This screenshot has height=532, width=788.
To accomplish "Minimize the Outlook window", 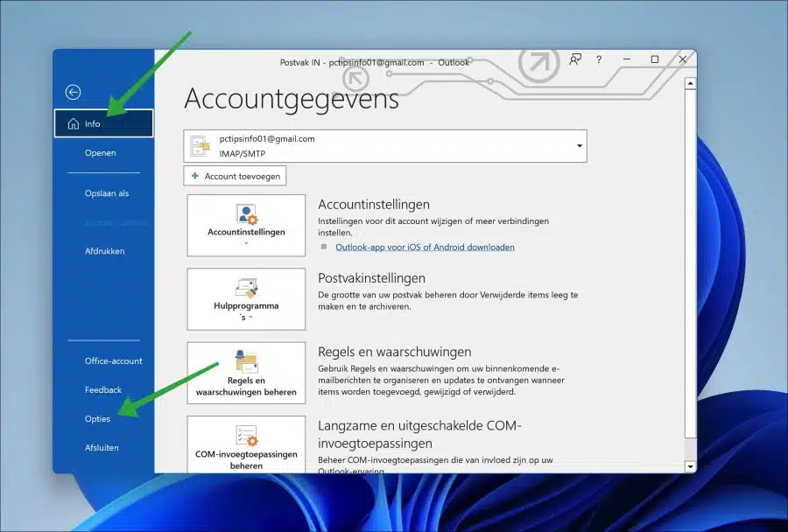I will 627,59.
